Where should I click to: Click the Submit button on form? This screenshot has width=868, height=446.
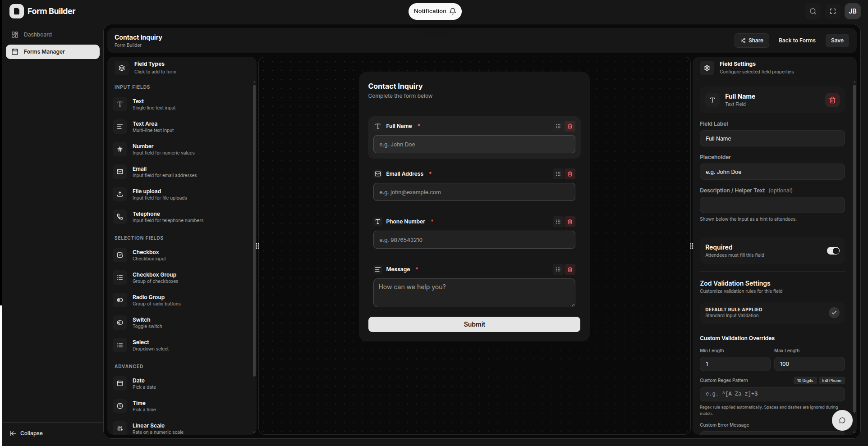474,324
